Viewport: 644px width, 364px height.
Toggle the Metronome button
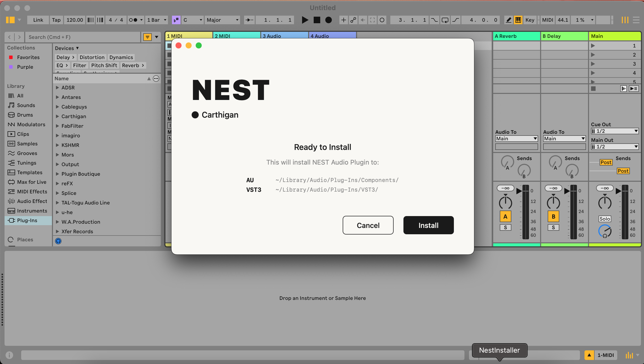tap(134, 20)
